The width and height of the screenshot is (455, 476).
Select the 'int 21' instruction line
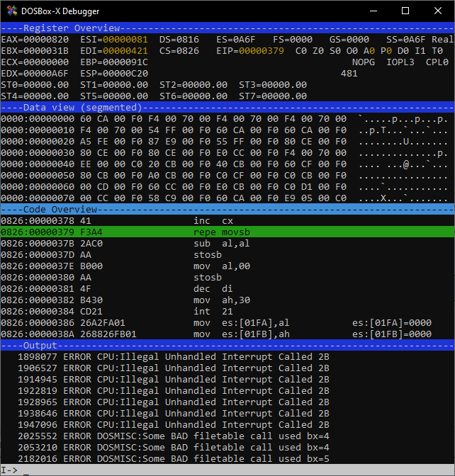pyautogui.click(x=227, y=312)
